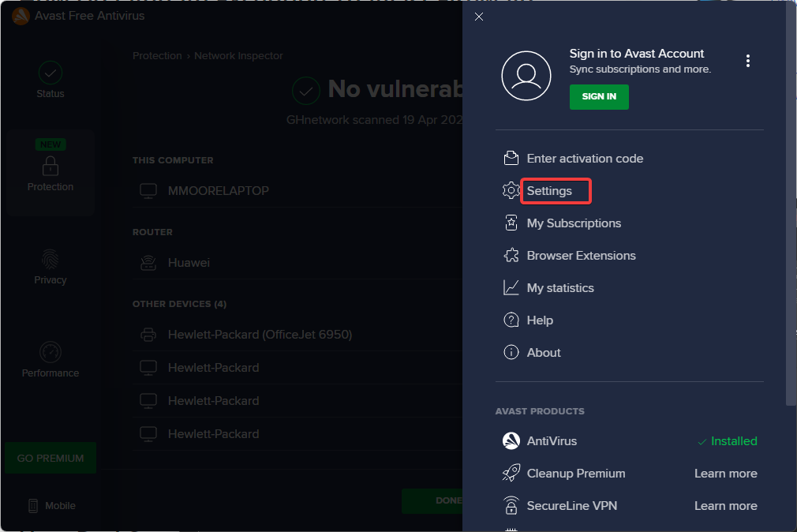
Task: Click the green SIGN IN button
Action: coord(599,96)
